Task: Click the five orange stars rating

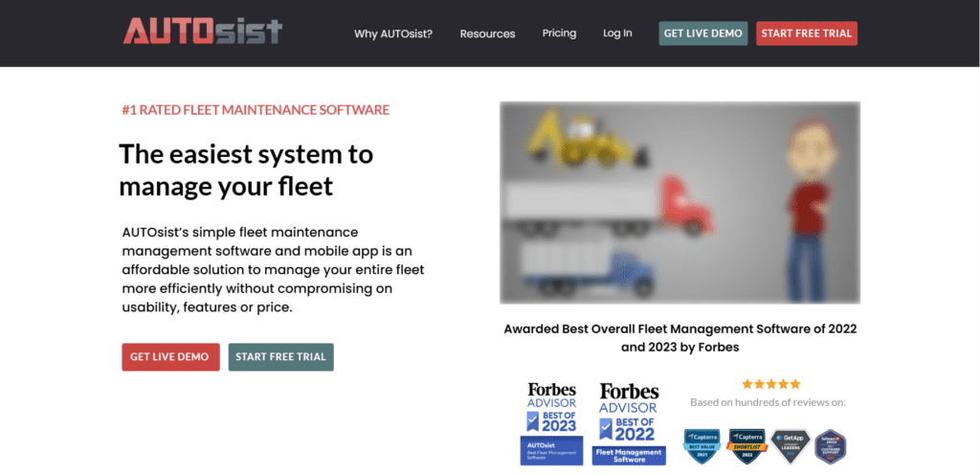Action: (770, 384)
